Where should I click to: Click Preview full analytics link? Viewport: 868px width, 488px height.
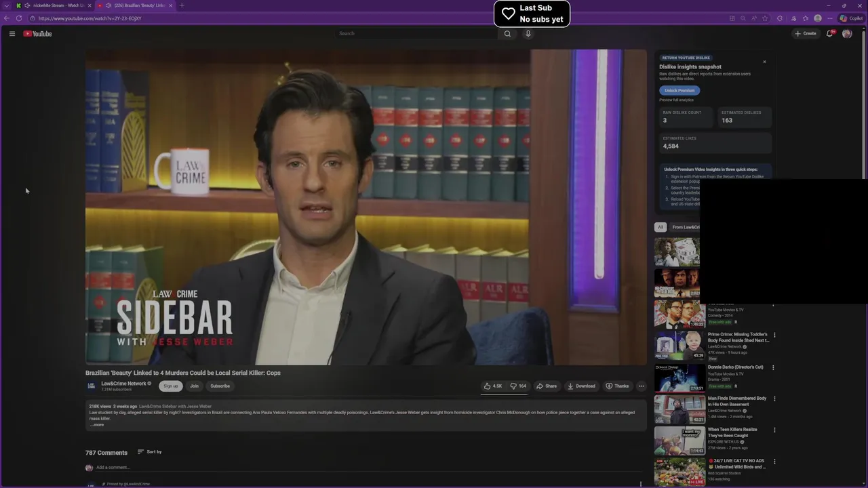(677, 100)
